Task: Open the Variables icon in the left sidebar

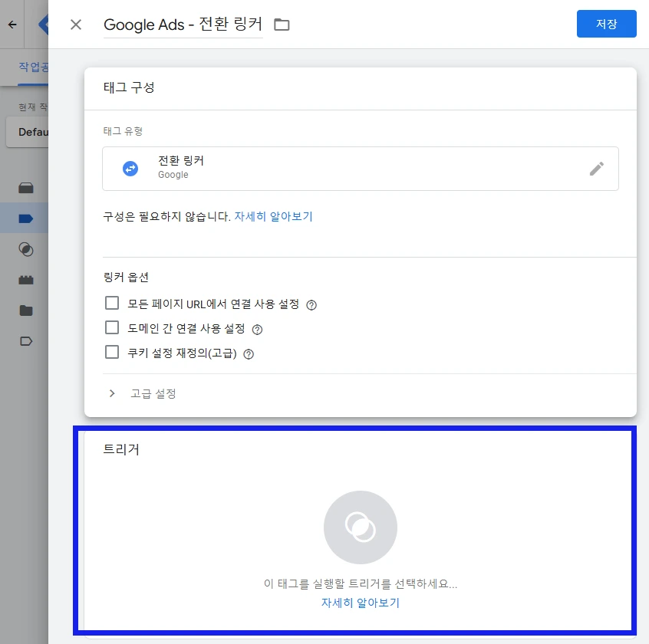Action: [25, 280]
